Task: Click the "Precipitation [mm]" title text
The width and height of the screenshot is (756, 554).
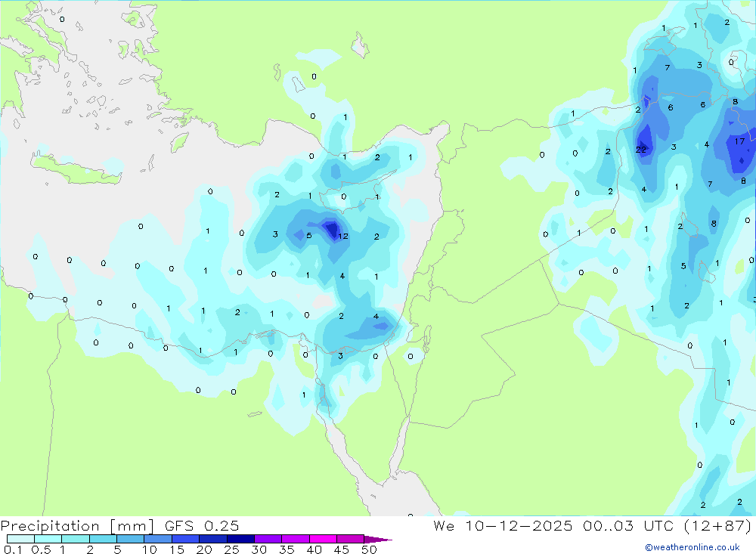Action: pos(77,526)
